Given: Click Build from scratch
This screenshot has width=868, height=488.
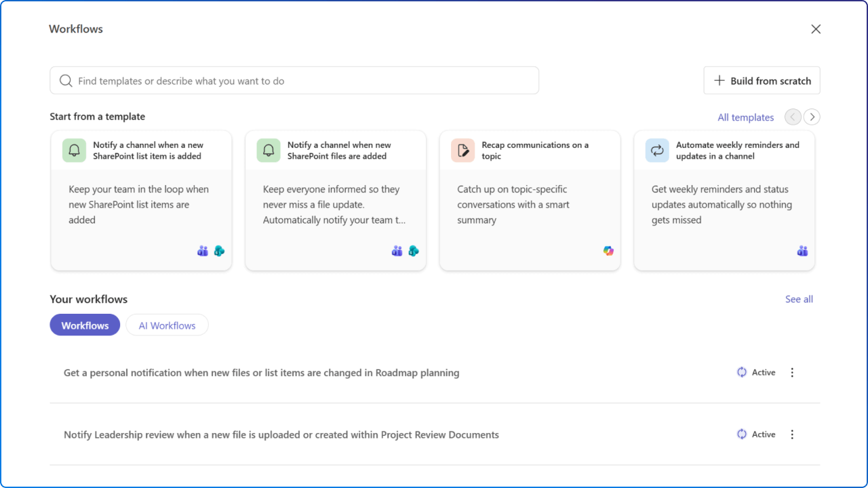Looking at the screenshot, I should click(761, 80).
